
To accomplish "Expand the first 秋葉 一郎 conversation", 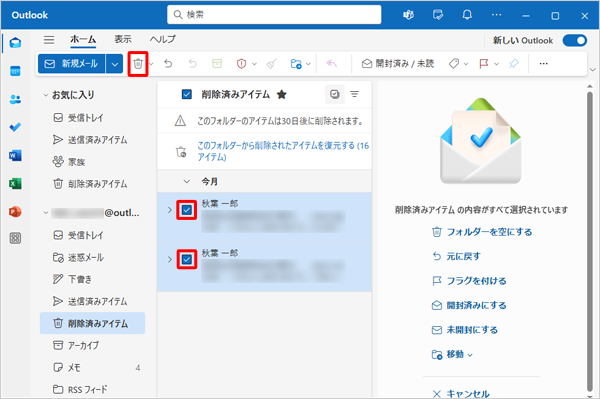I will point(170,210).
